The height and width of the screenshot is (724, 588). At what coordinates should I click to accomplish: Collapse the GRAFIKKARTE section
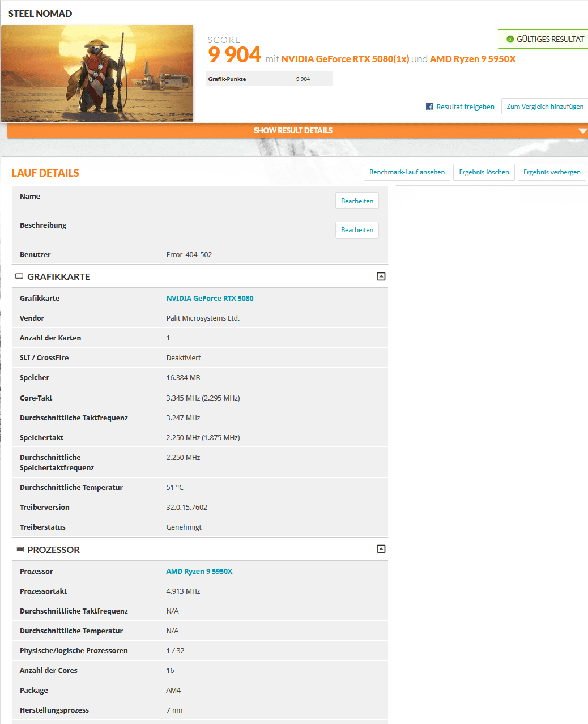(x=381, y=276)
